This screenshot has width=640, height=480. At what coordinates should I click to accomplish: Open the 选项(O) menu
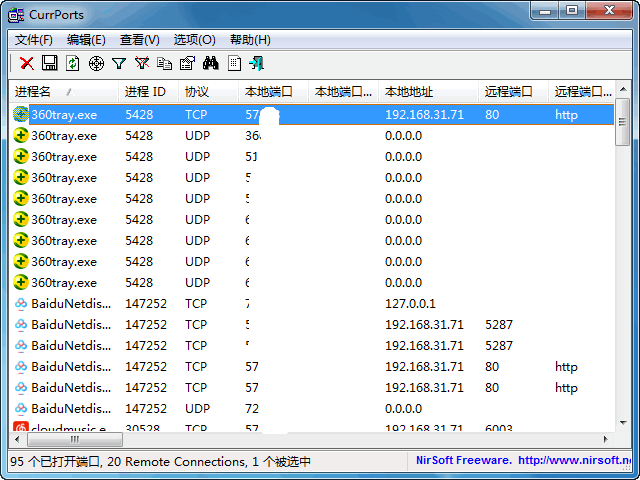(194, 40)
